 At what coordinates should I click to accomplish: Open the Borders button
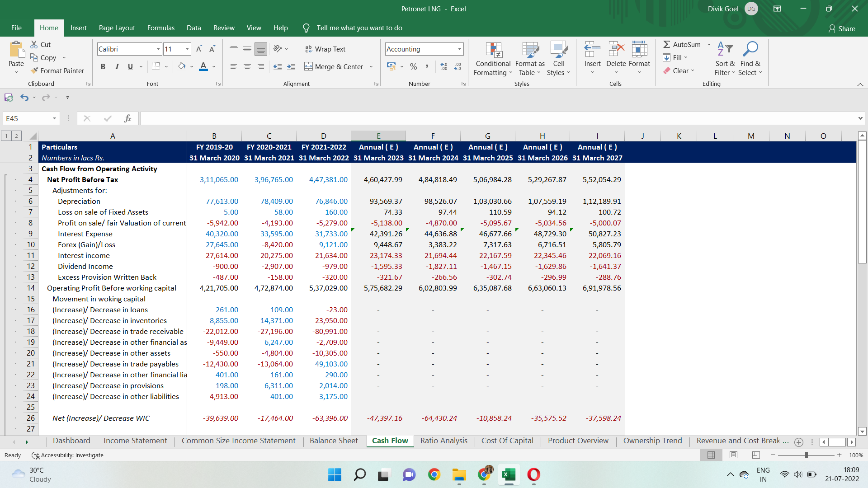(156, 66)
